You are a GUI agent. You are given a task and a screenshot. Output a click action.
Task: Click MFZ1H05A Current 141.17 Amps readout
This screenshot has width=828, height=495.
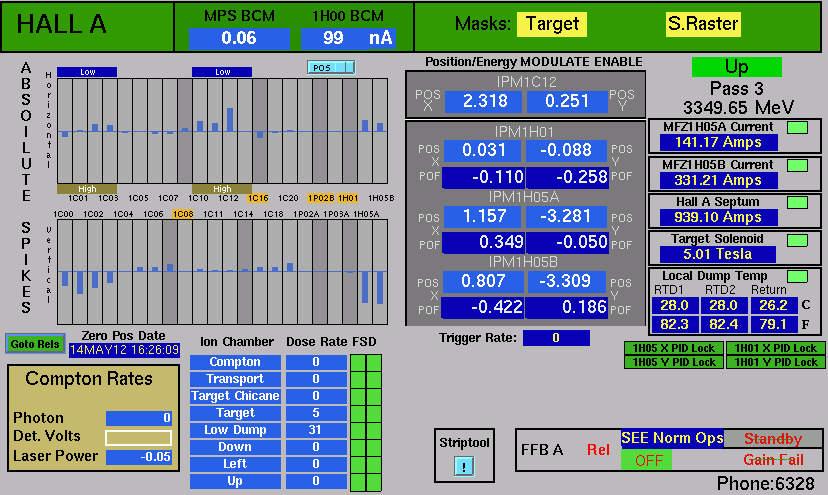(x=719, y=143)
